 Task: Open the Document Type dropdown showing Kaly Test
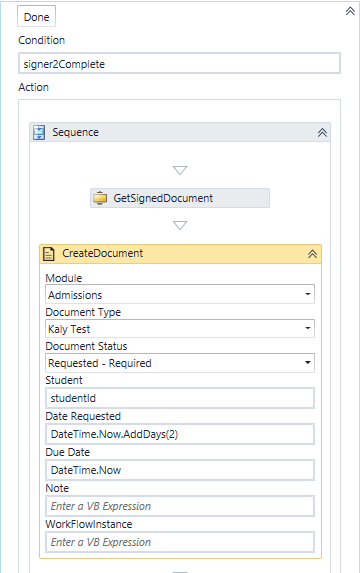(x=180, y=329)
